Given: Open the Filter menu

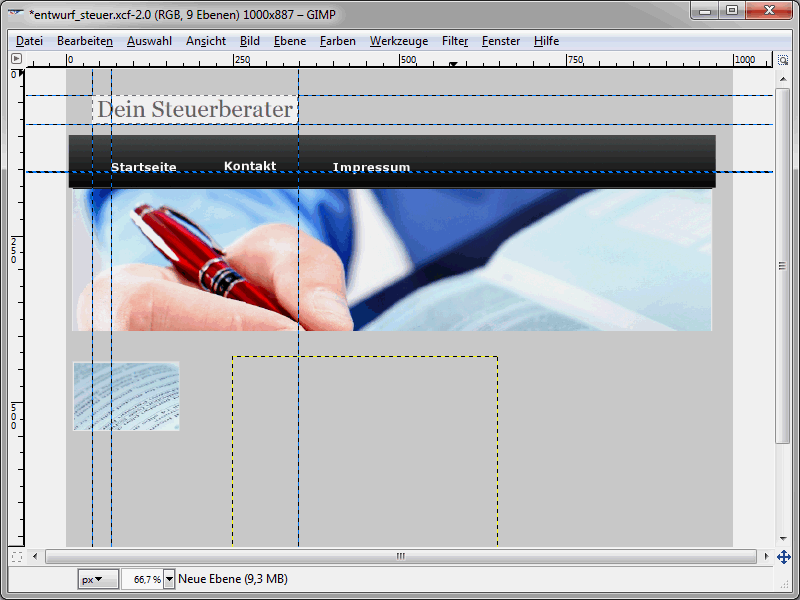Looking at the screenshot, I should point(455,41).
